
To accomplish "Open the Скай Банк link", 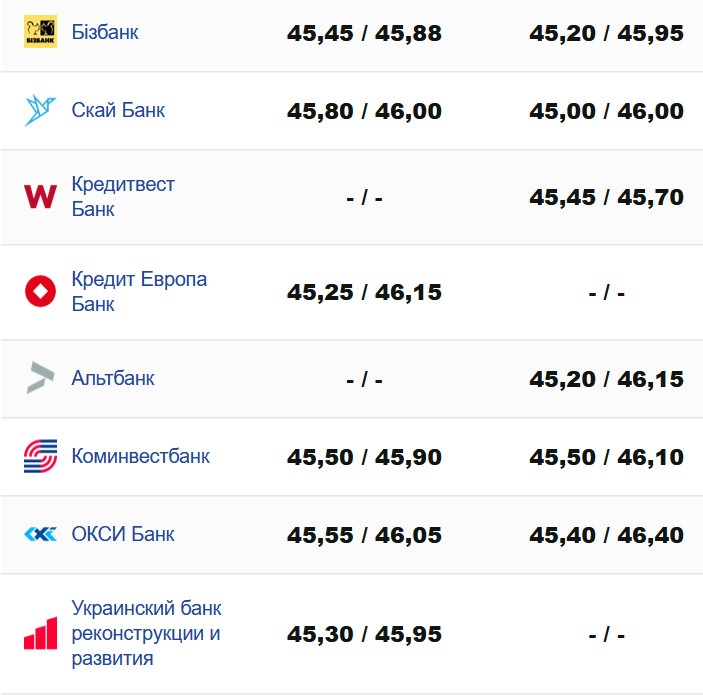I will pos(118,110).
